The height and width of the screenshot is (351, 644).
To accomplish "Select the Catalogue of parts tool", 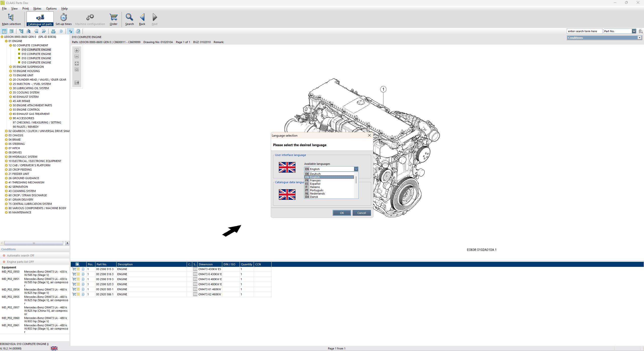I will [x=40, y=19].
